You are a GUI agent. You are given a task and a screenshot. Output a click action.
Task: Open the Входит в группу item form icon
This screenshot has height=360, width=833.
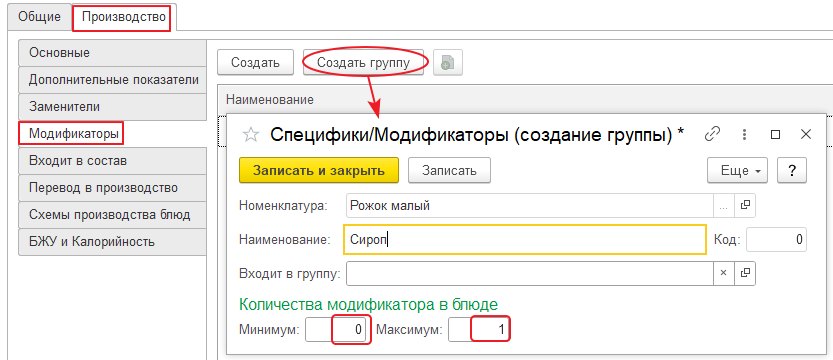point(745,273)
